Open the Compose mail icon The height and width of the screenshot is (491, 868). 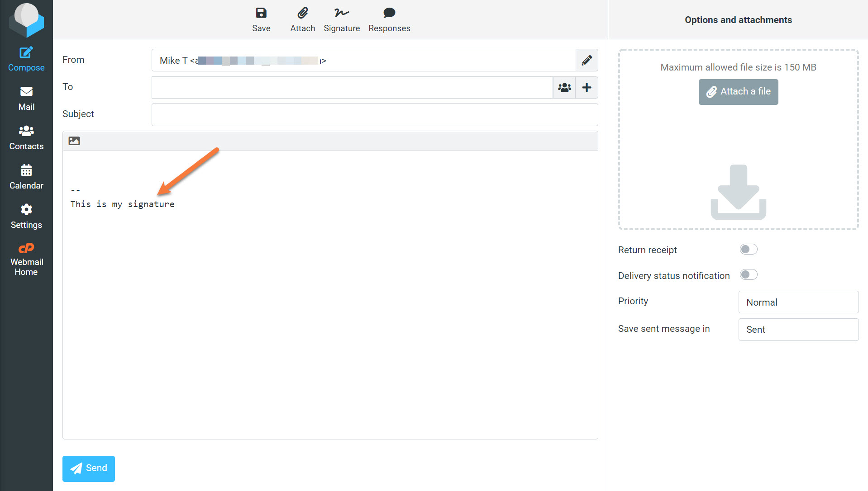coord(26,58)
